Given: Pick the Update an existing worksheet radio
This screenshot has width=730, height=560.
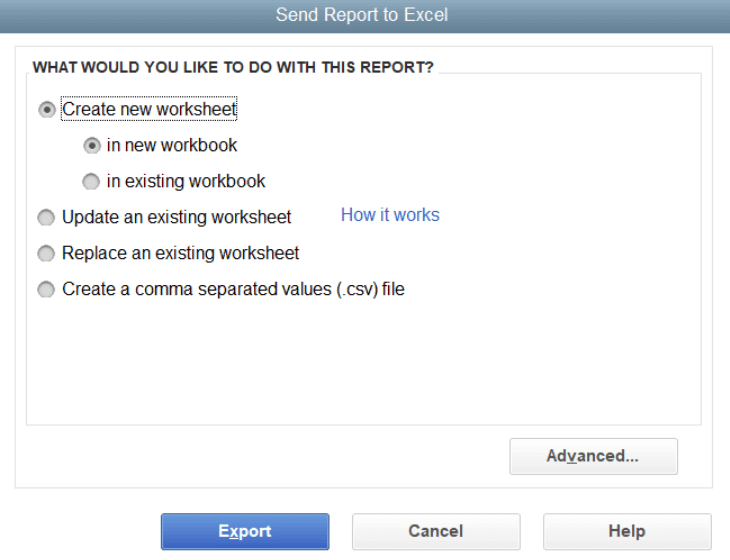Looking at the screenshot, I should pyautogui.click(x=47, y=217).
